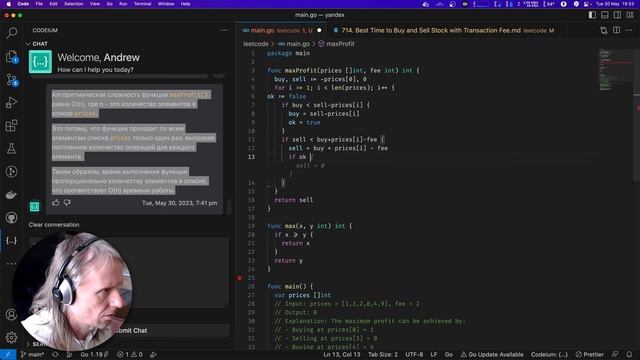Open the Edit menu

coord(53,4)
